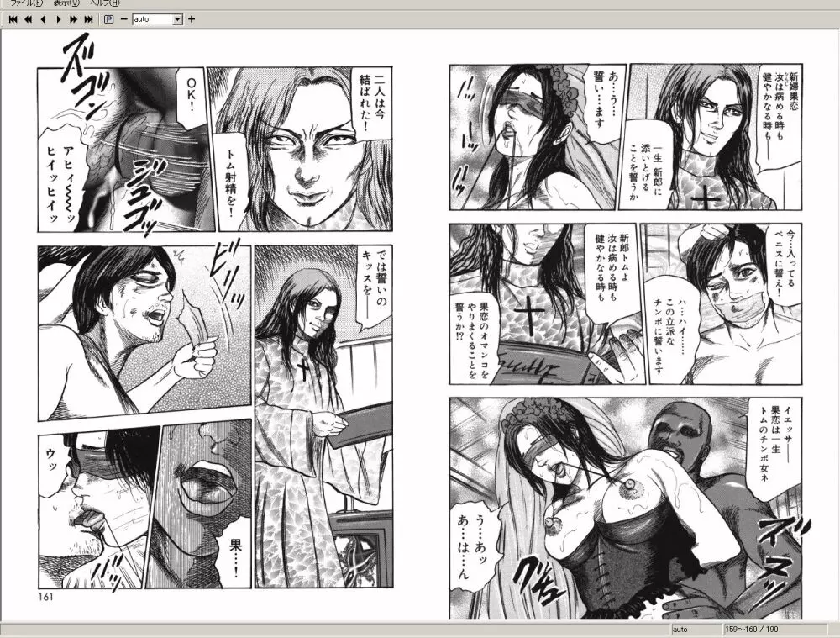
Task: Toggle the P page mode button
Action: (108, 18)
